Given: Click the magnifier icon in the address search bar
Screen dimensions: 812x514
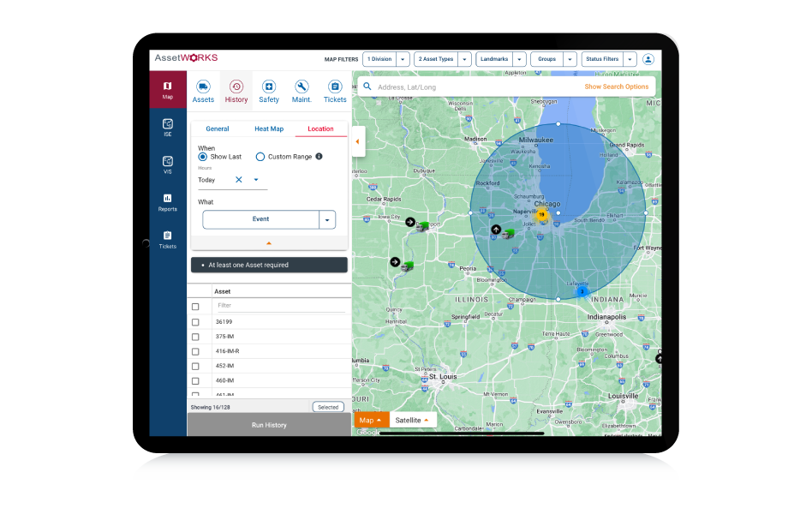Looking at the screenshot, I should coord(367,87).
